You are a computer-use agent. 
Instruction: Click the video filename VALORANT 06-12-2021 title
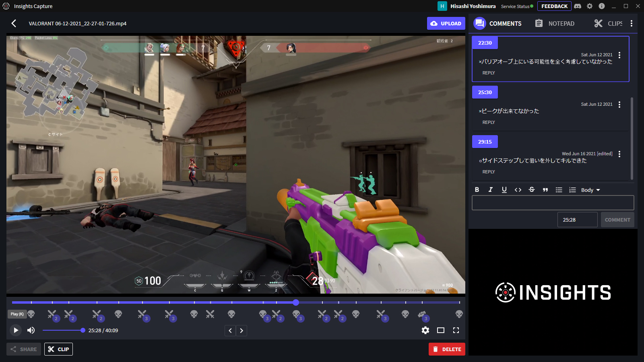coord(78,23)
